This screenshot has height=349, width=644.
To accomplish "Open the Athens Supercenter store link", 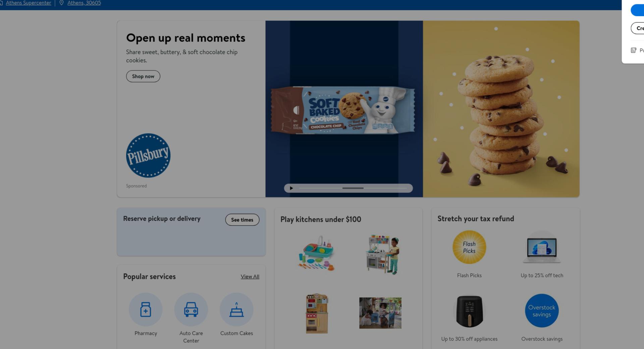I will tap(29, 3).
